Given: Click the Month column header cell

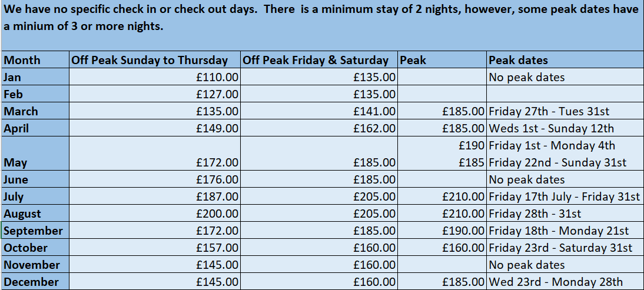Looking at the screenshot, I should click(x=35, y=60).
